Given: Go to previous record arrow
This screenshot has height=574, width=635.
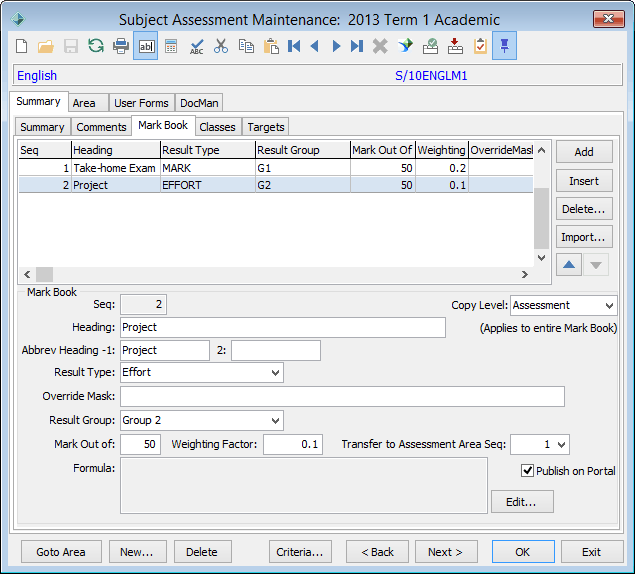Looking at the screenshot, I should tap(315, 46).
